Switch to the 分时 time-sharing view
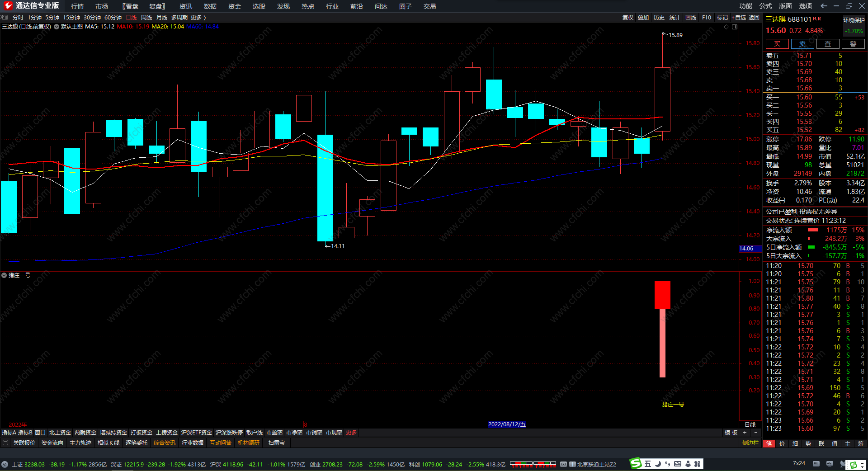The width and height of the screenshot is (868, 471). [x=18, y=18]
